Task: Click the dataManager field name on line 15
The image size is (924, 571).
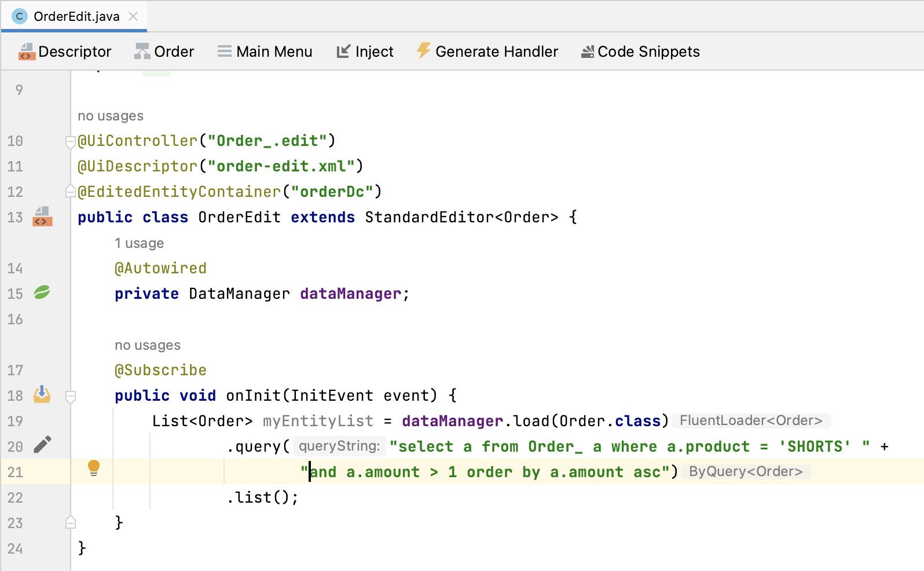Action: point(350,294)
